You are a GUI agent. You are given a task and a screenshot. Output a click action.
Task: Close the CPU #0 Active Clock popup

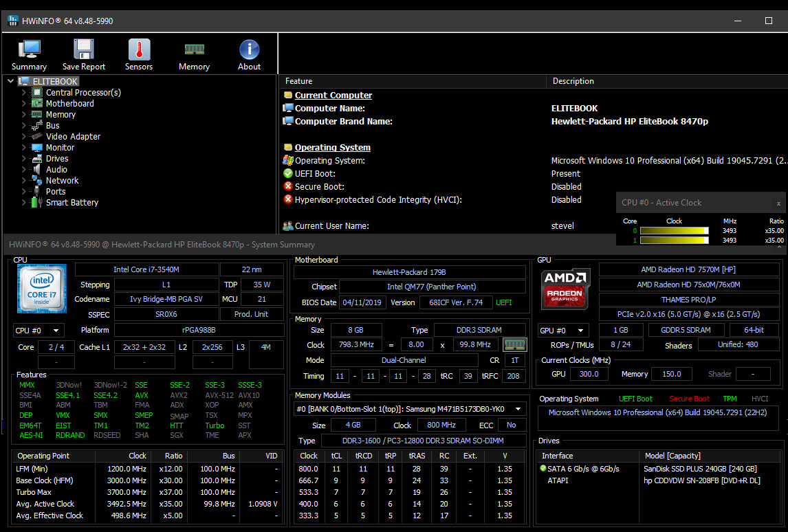click(x=778, y=203)
